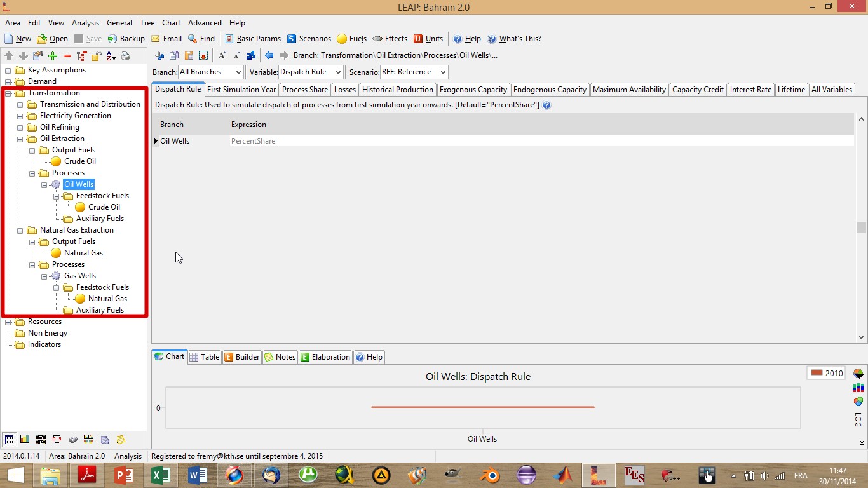Expand the Oil Refining node
Viewport: 868px width, 488px height.
pos(20,127)
